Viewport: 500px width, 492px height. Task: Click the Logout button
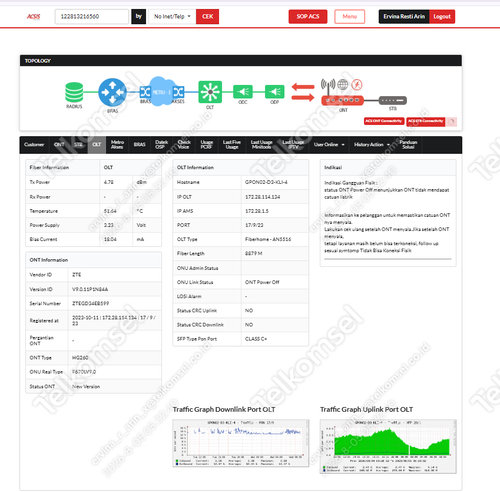coord(442,16)
